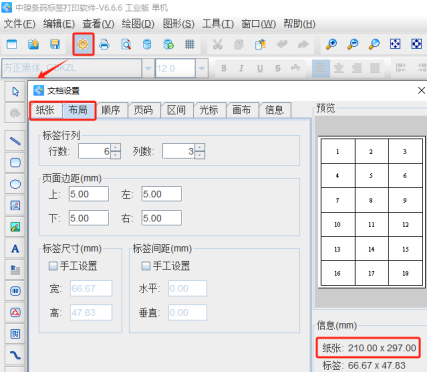Click the third magnifier zoom icon

coord(374,44)
